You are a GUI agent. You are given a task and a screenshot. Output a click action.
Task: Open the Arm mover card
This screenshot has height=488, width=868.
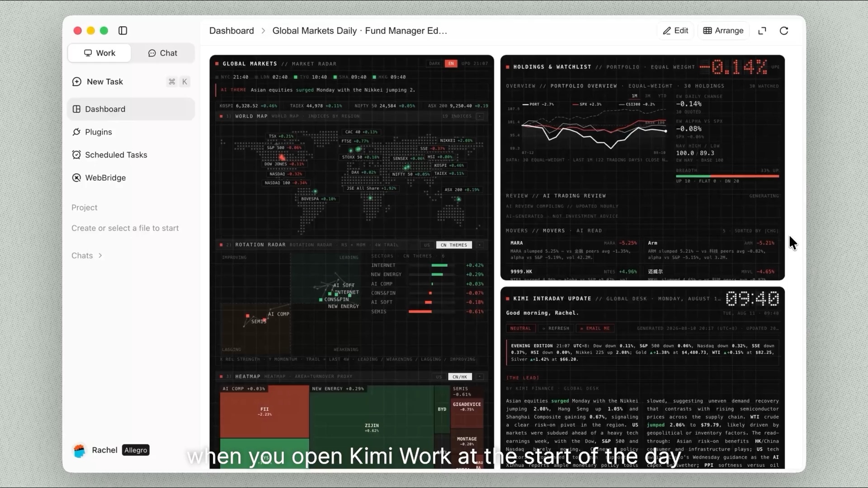tap(711, 250)
